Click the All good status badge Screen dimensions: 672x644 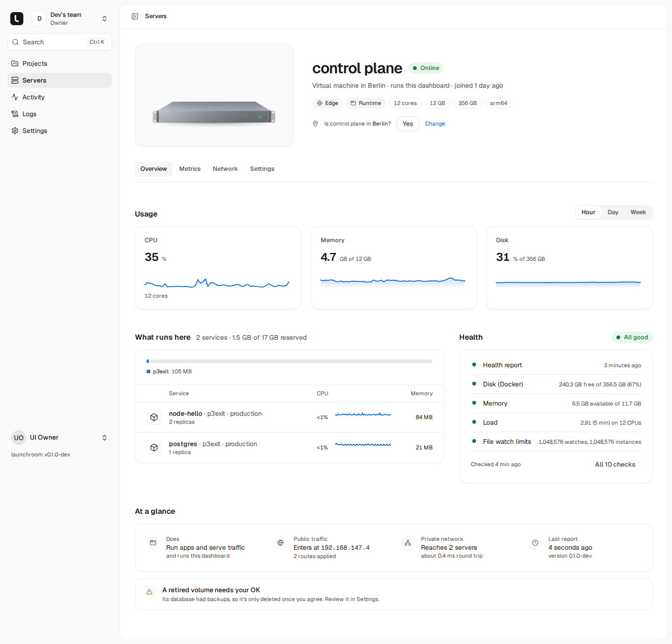(x=632, y=337)
